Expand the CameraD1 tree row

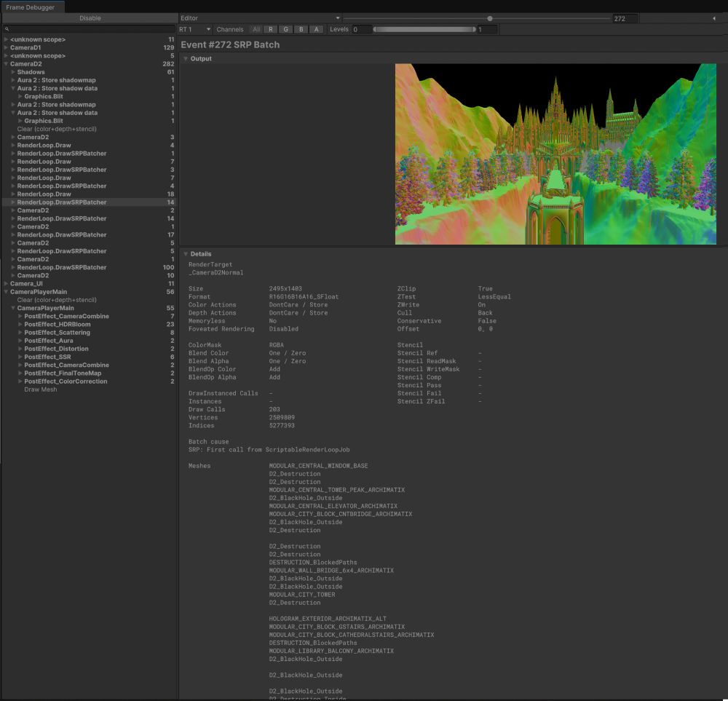click(x=6, y=47)
